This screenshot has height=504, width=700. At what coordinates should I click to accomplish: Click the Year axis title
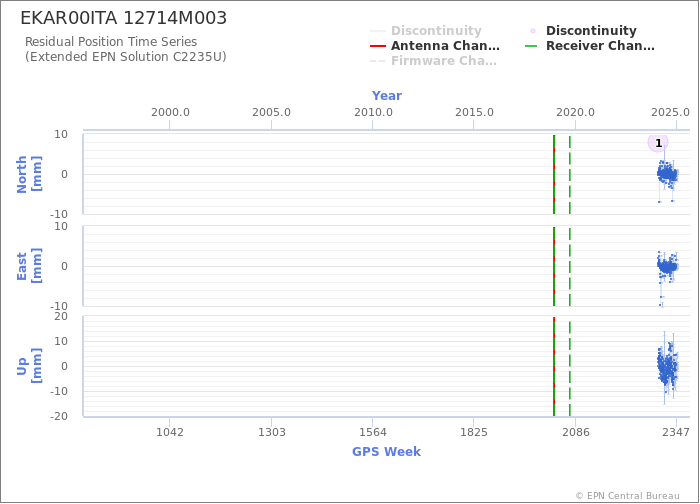coord(387,96)
